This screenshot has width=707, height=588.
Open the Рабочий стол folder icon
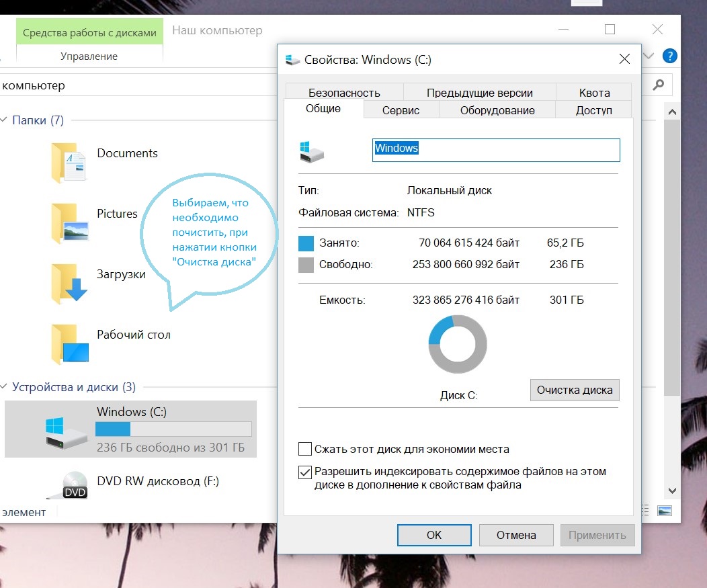click(69, 344)
